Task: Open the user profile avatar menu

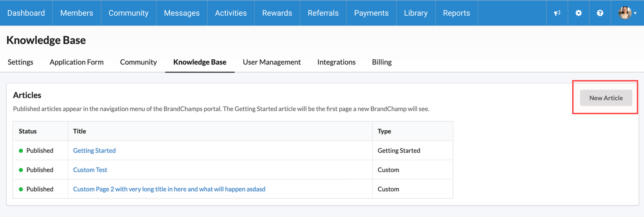Action: 627,13
